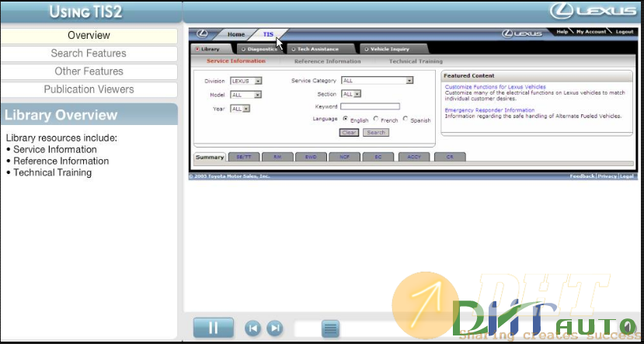
Task: Switch to Diagnostics section radio tab
Action: coord(259,49)
